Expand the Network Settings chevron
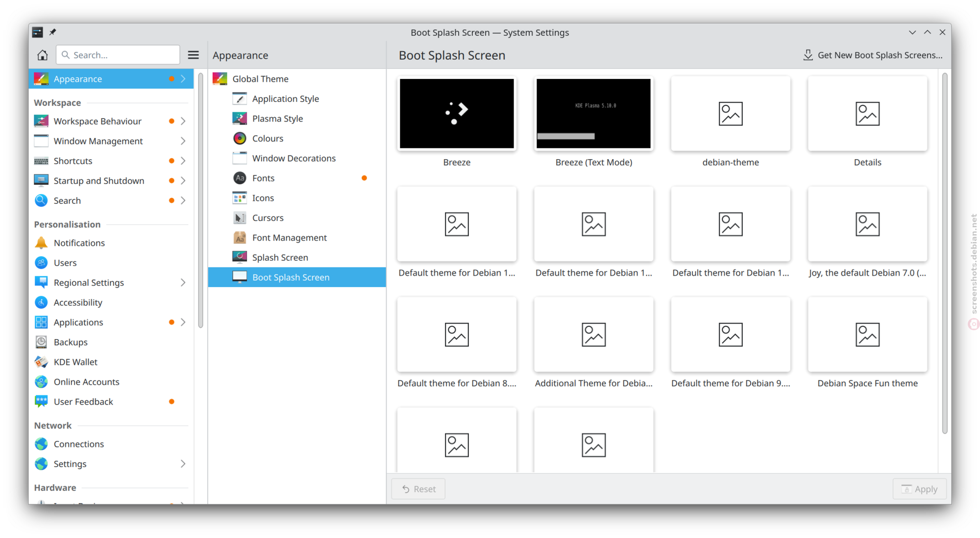 183,464
